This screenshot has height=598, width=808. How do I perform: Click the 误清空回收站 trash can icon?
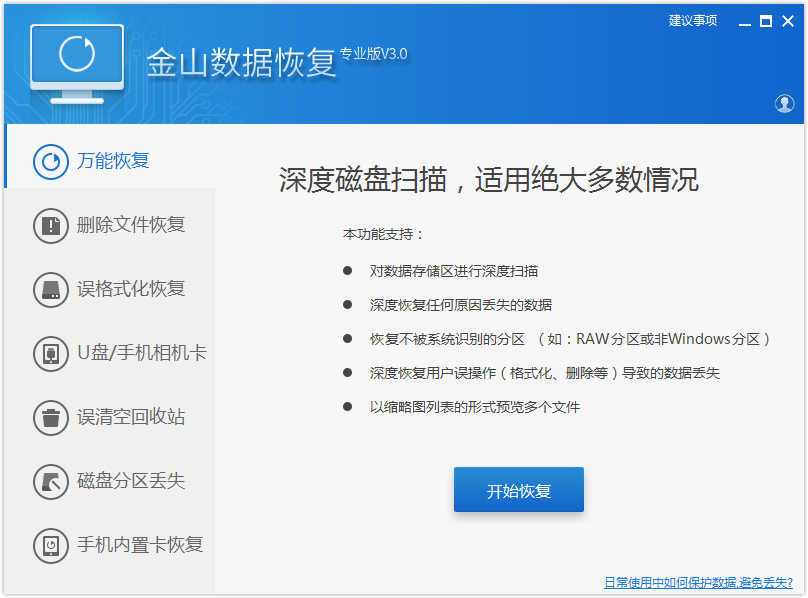point(50,418)
